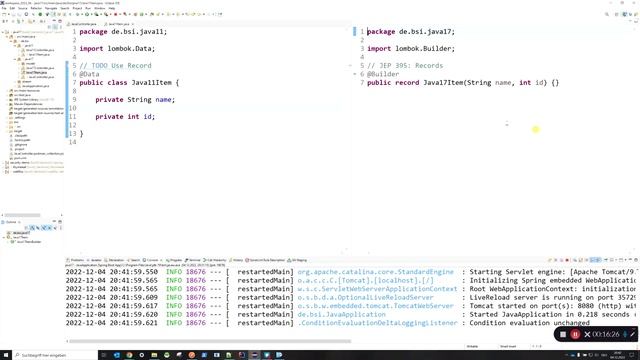This screenshot has height=360, width=640.
Task: Open the Terminal tab
Action: [x=193, y=260]
